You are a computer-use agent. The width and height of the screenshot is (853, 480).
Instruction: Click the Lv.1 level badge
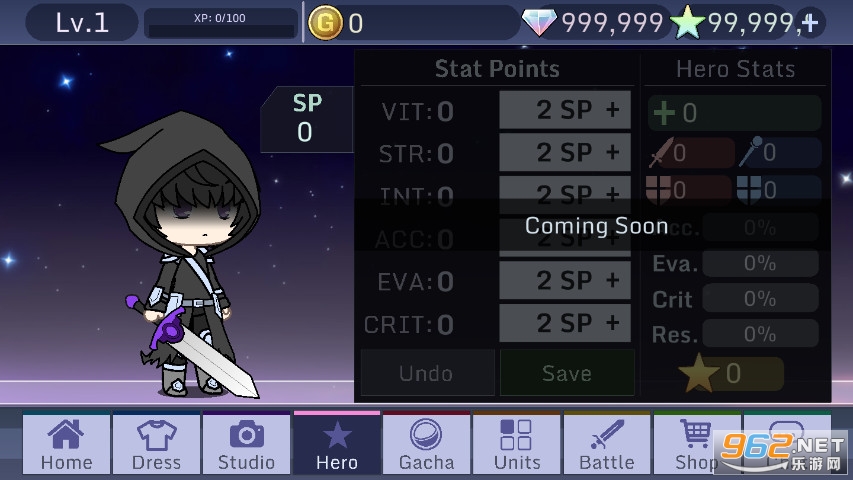coord(82,22)
